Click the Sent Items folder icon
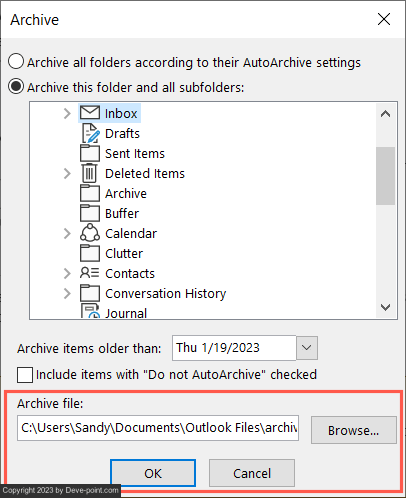Screen dimensions: 406x498 tap(90, 153)
